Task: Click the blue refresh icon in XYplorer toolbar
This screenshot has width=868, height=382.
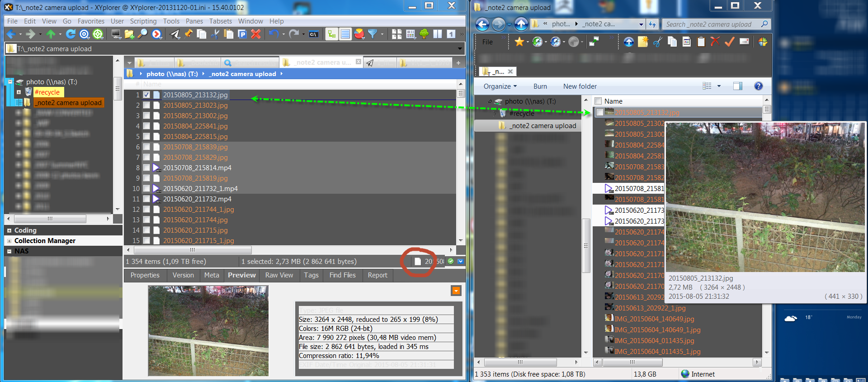Action: pyautogui.click(x=71, y=34)
